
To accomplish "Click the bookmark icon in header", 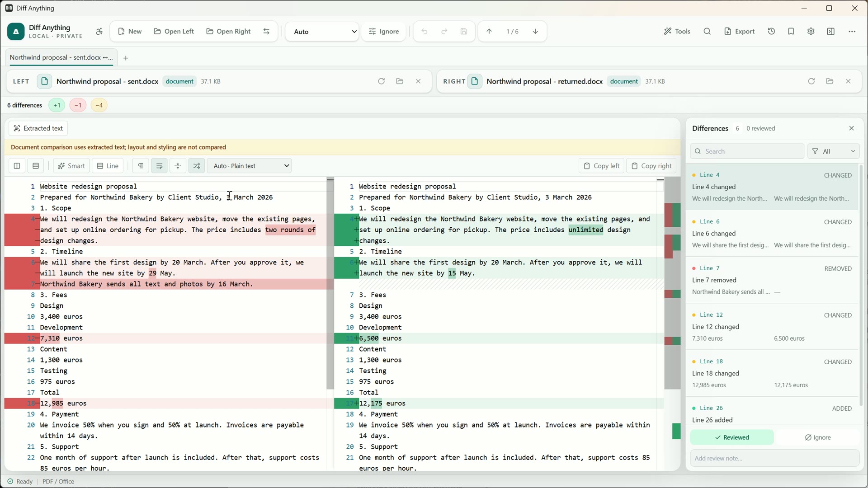I will [791, 32].
